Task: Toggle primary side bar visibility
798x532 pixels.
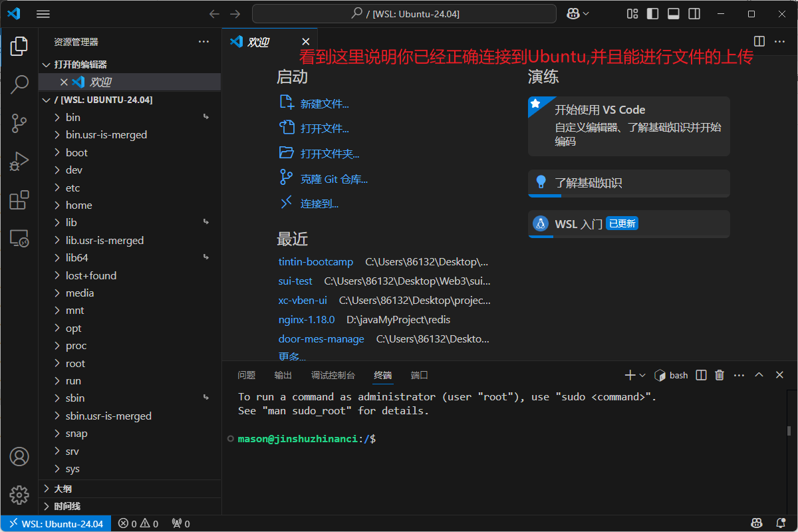Action: pyautogui.click(x=652, y=14)
